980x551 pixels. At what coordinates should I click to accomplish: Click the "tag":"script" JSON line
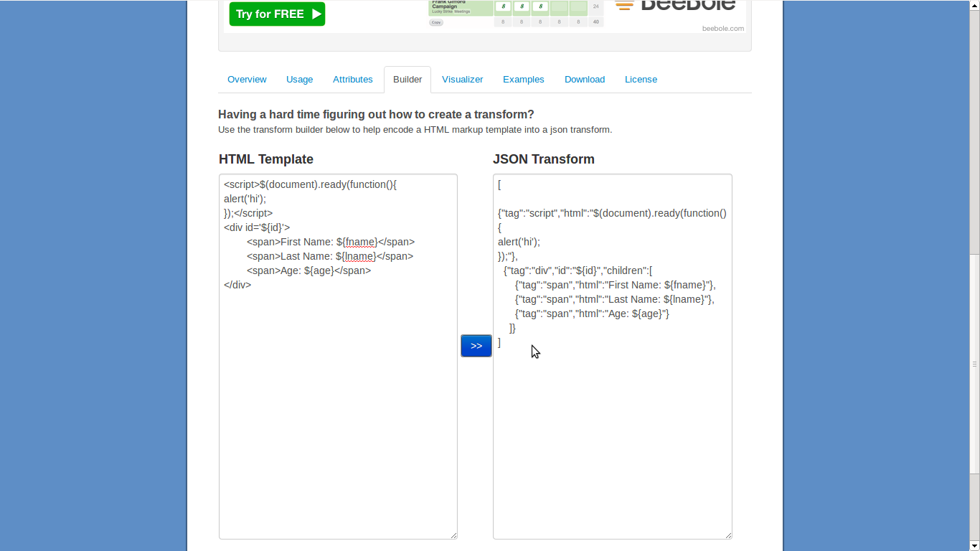coord(612,213)
